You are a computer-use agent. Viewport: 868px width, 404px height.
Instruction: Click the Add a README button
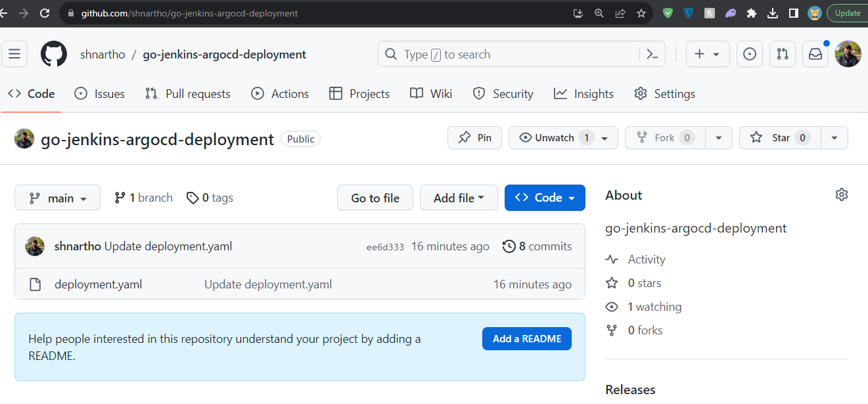pos(527,339)
